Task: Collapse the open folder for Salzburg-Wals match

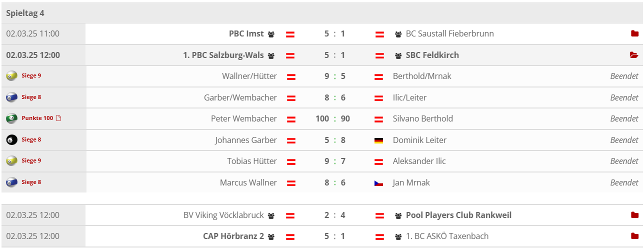Action: [634, 55]
